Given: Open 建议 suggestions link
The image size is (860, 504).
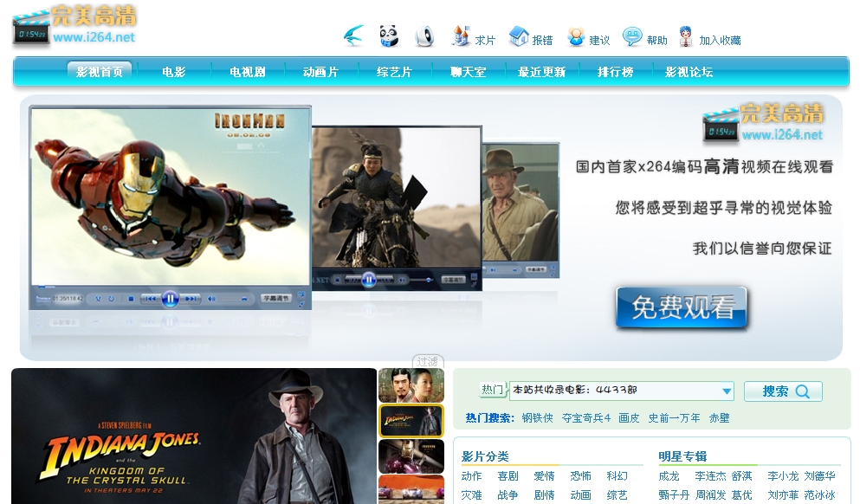Looking at the screenshot, I should [x=588, y=38].
